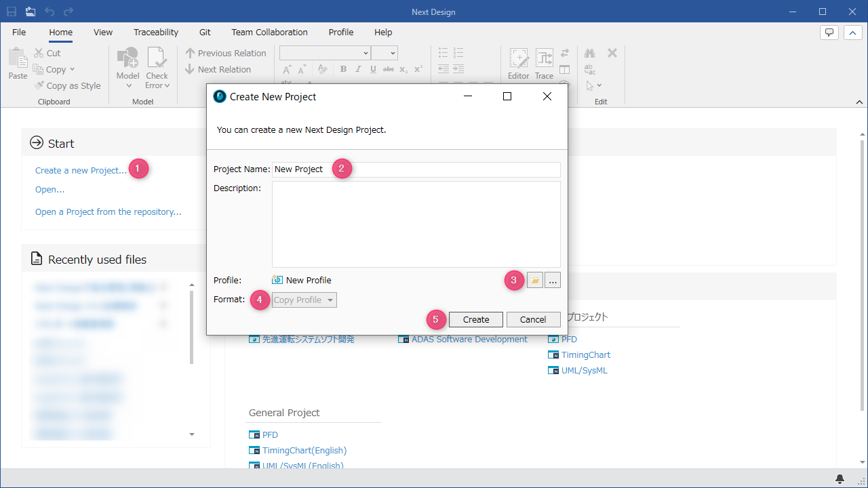Toggle underline formatting
868x488 pixels.
(x=373, y=69)
